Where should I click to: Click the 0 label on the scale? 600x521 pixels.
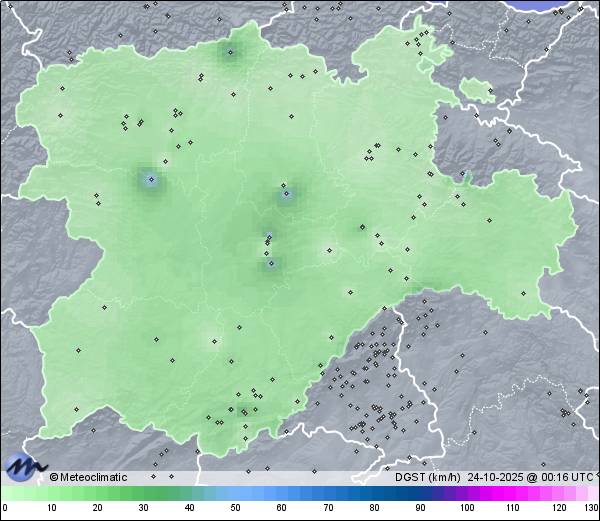pyautogui.click(x=5, y=509)
